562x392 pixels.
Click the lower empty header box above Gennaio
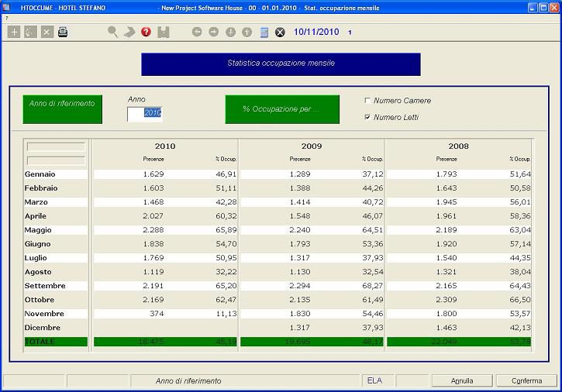(56, 160)
